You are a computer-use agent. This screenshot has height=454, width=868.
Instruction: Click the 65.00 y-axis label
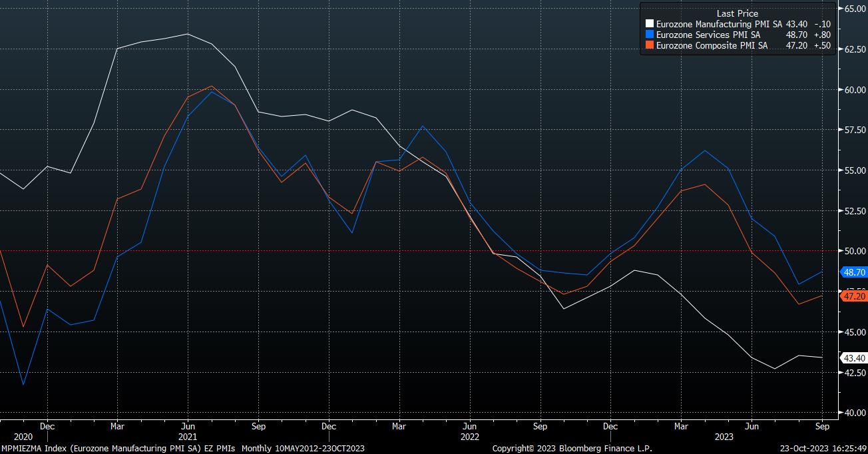(854, 9)
